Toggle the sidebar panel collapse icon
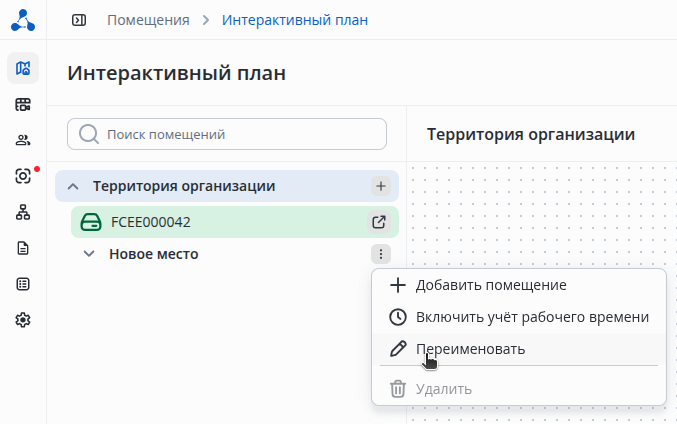This screenshot has height=424, width=677. [79, 20]
